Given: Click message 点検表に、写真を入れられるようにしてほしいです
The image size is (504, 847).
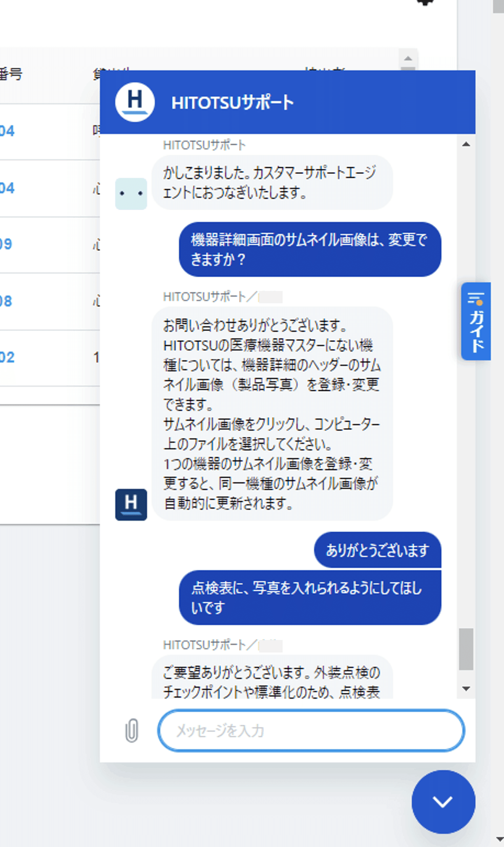Looking at the screenshot, I should tap(310, 597).
